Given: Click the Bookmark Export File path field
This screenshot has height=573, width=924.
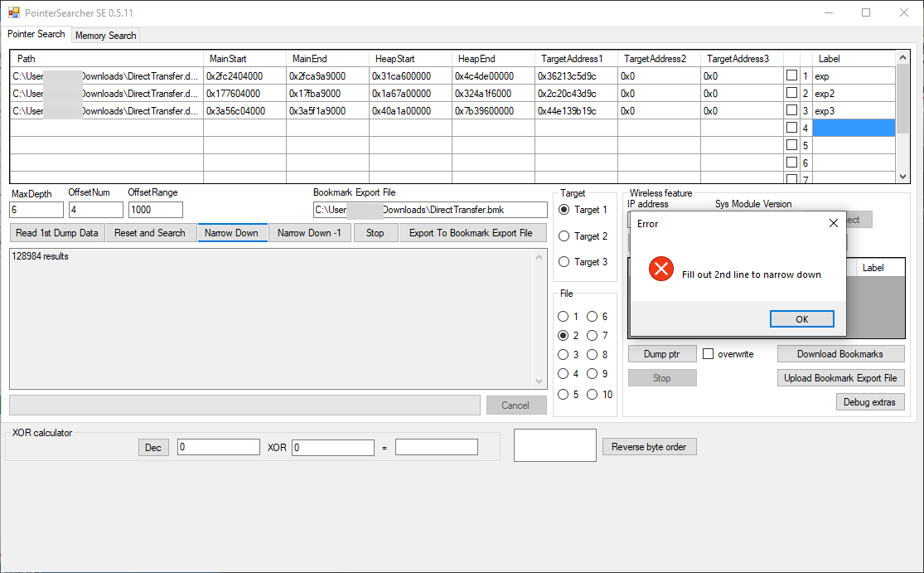Looking at the screenshot, I should tap(430, 210).
